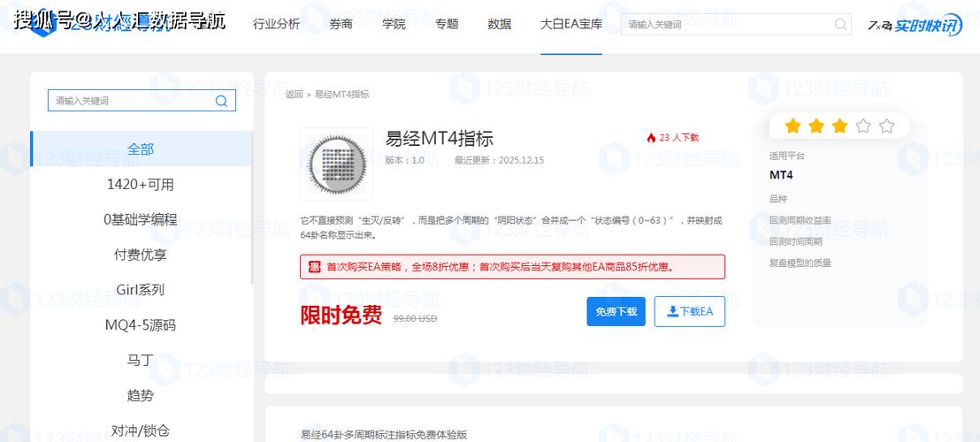This screenshot has width=980, height=442.
Task: Click the 版本：1.0 text
Action: coord(405,160)
